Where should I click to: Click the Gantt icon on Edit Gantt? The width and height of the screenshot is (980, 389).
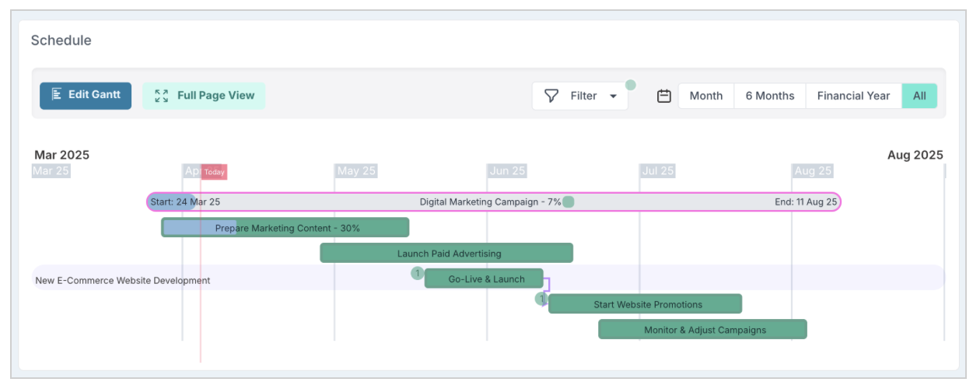click(57, 95)
